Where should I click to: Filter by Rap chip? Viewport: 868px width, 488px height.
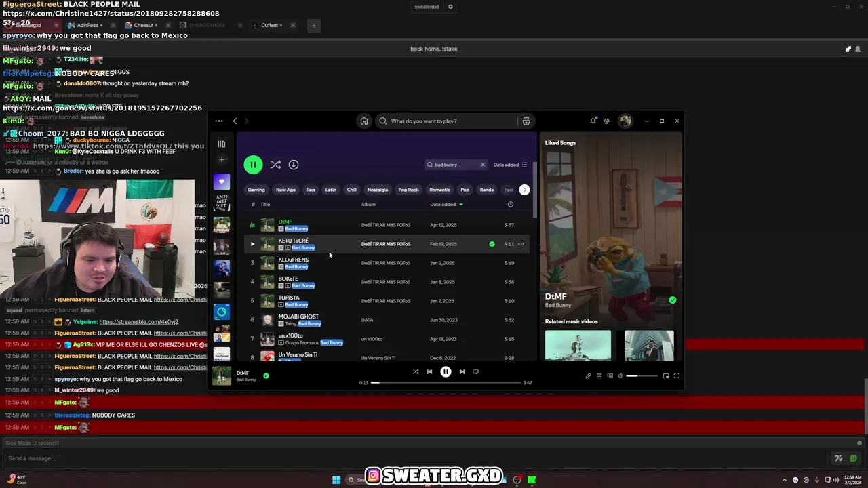point(311,190)
